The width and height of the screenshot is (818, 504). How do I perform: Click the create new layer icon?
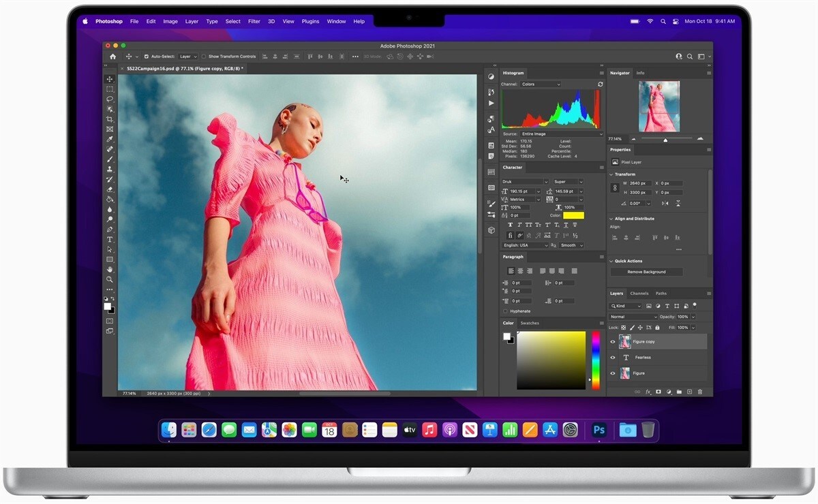pos(689,392)
